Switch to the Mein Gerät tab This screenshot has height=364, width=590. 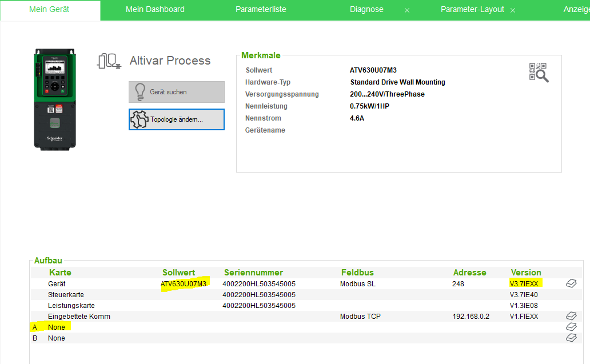pyautogui.click(x=49, y=9)
